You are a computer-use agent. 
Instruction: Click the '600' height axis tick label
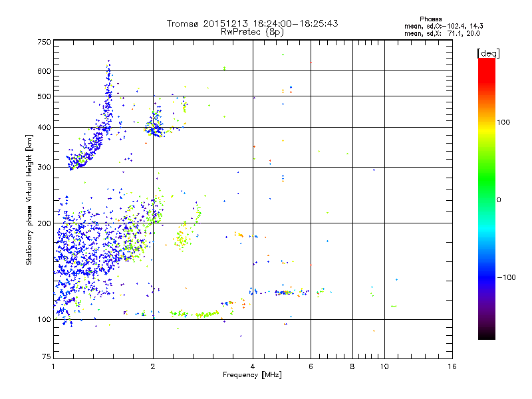[x=44, y=71]
